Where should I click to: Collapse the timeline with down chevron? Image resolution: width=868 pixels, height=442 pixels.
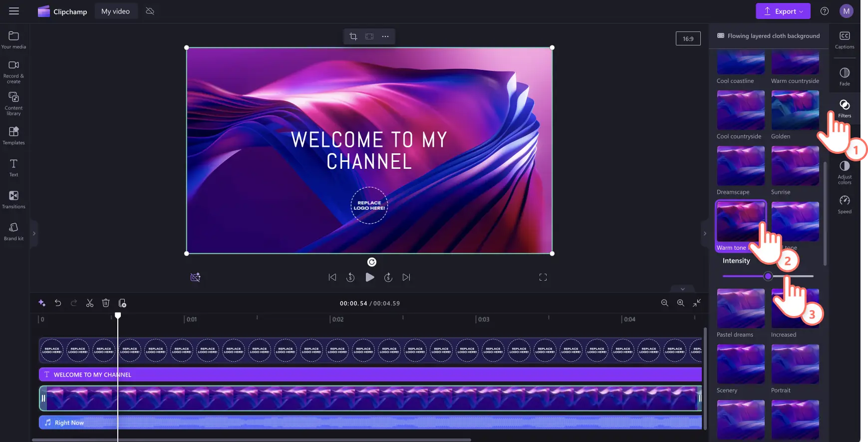(683, 289)
